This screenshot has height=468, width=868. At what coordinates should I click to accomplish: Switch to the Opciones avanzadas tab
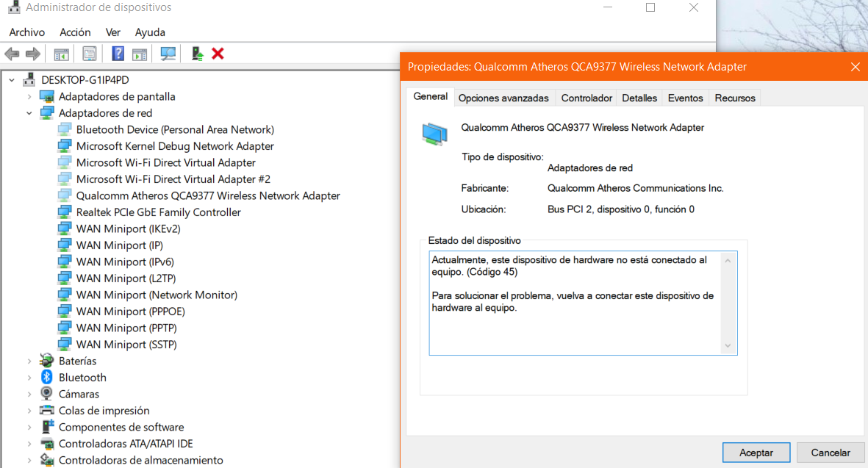pos(503,98)
